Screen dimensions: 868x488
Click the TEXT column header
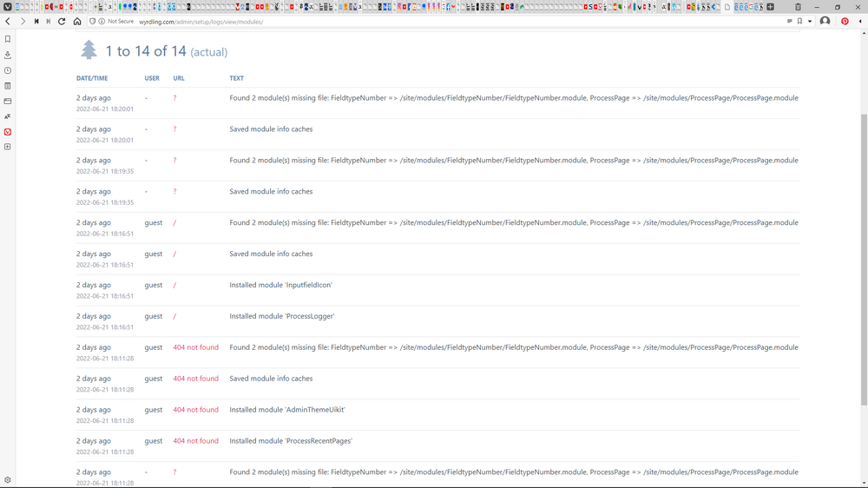point(236,78)
